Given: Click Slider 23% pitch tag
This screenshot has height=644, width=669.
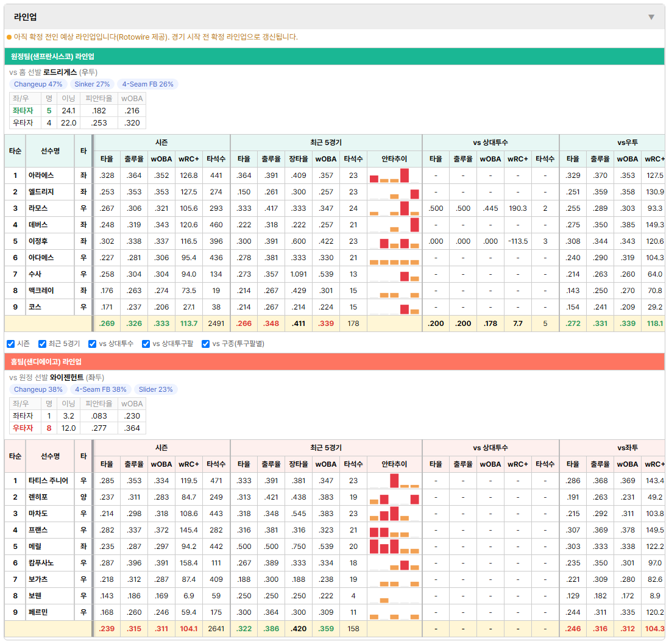Looking at the screenshot, I should point(156,389).
